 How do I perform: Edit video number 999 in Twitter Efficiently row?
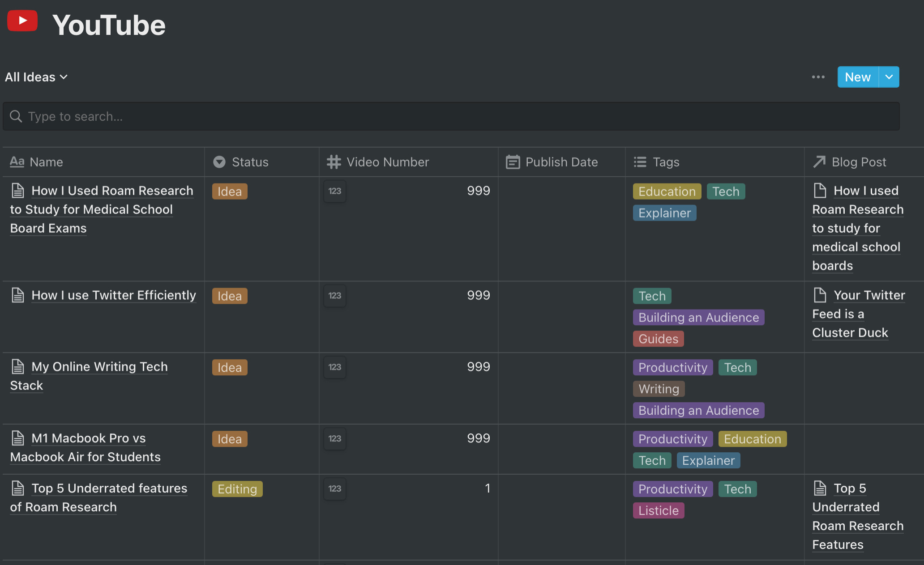(479, 295)
